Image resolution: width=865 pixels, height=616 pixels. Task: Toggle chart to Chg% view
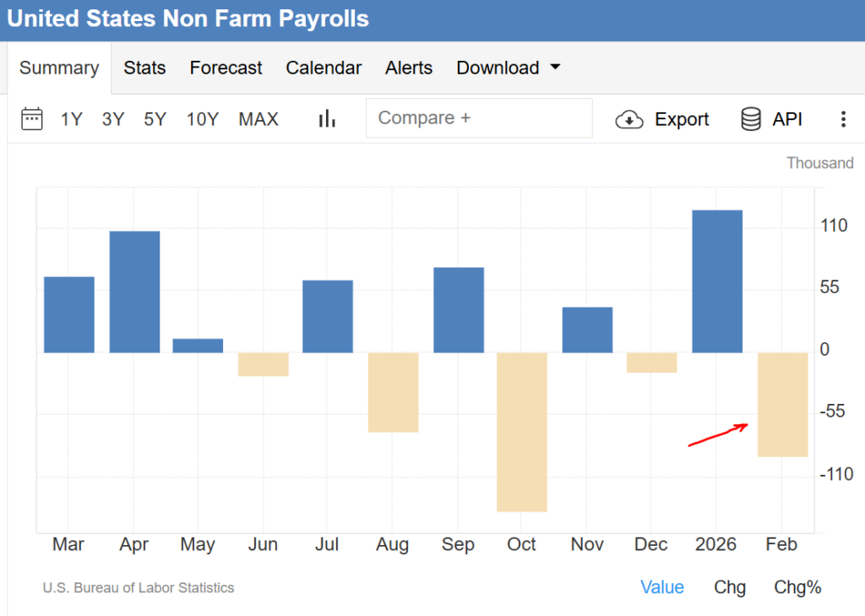click(x=797, y=587)
